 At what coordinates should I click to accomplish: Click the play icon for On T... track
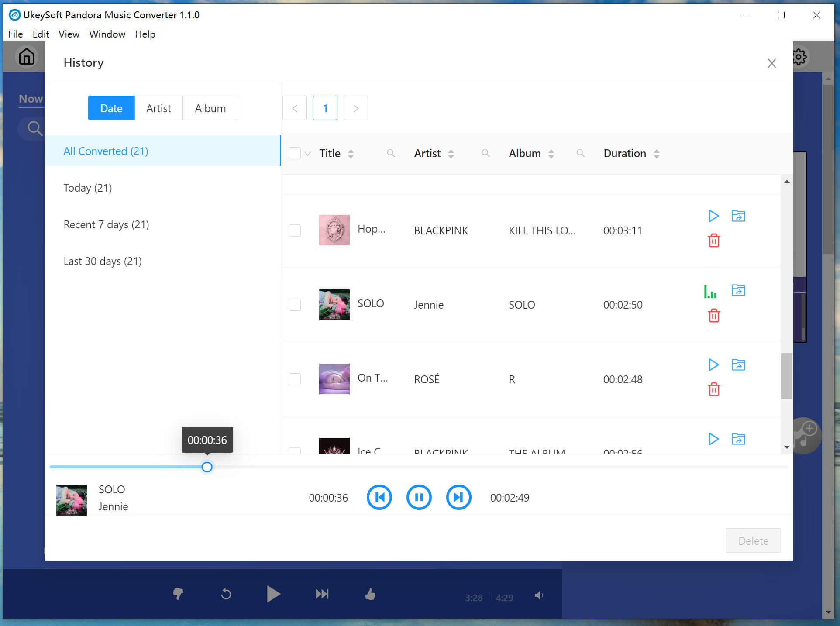pyautogui.click(x=713, y=365)
